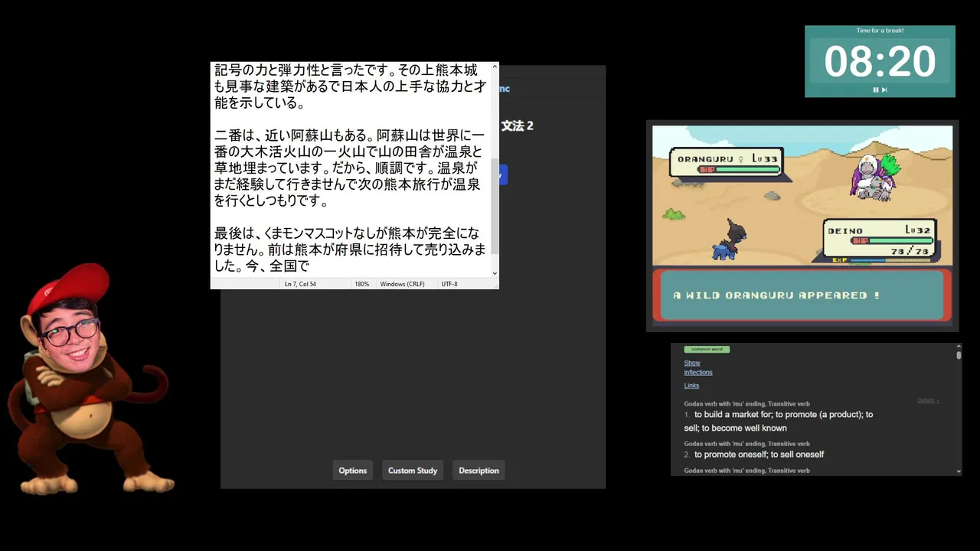Viewport: 980px width, 551px height.
Task: Click the paragraph starting with '最後は'
Action: coord(350,249)
